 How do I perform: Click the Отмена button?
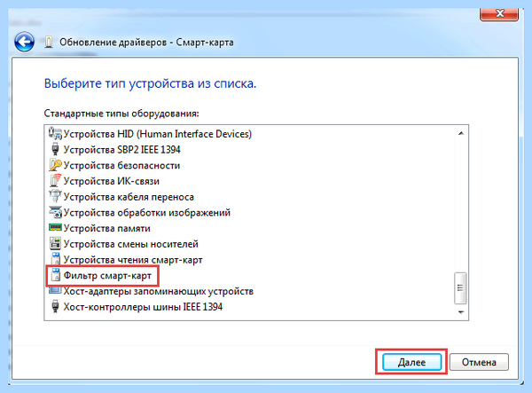coord(479,362)
